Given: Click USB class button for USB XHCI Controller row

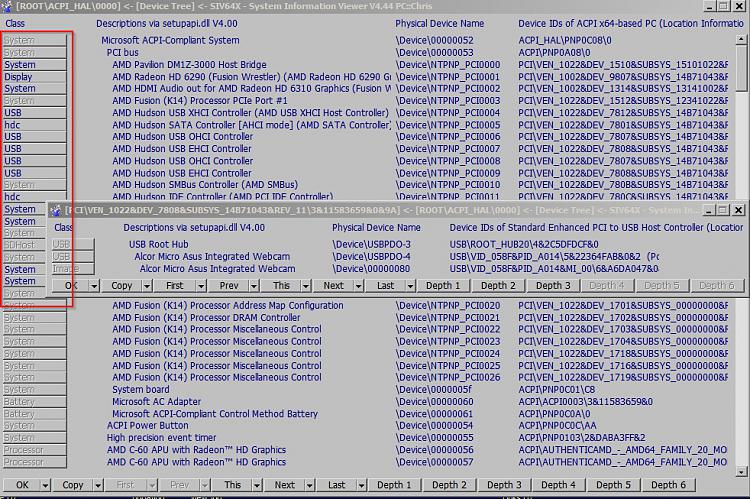Looking at the screenshot, I should tap(34, 113).
